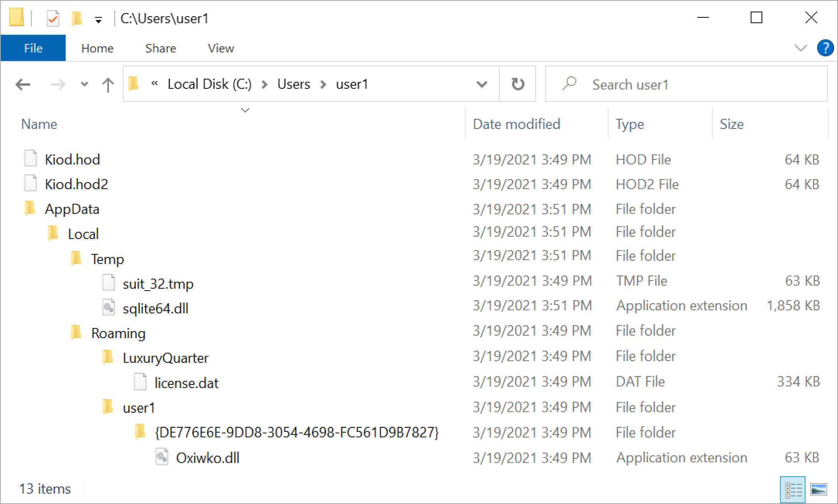
Task: Select the user1 subfolder icon
Action: pos(108,407)
